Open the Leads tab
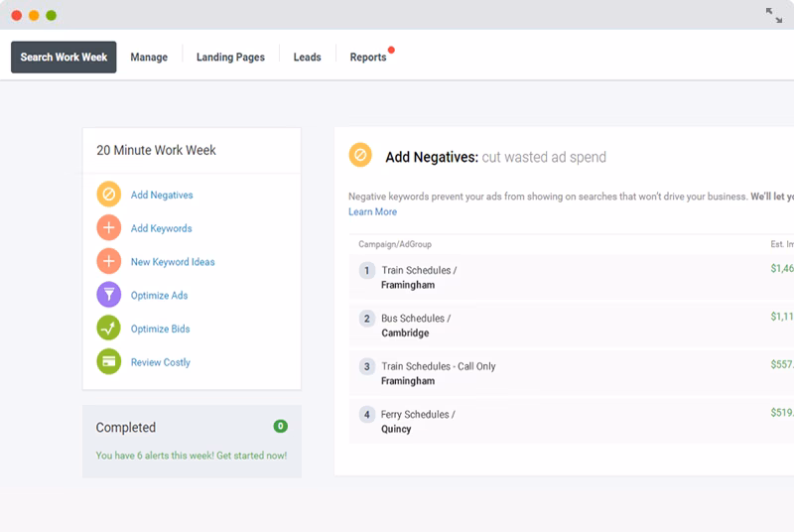 (307, 58)
